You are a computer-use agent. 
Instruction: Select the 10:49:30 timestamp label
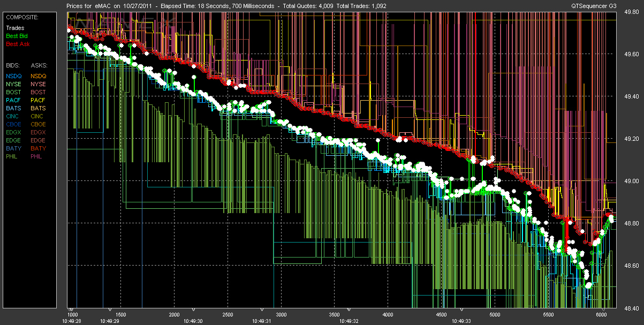click(192, 321)
